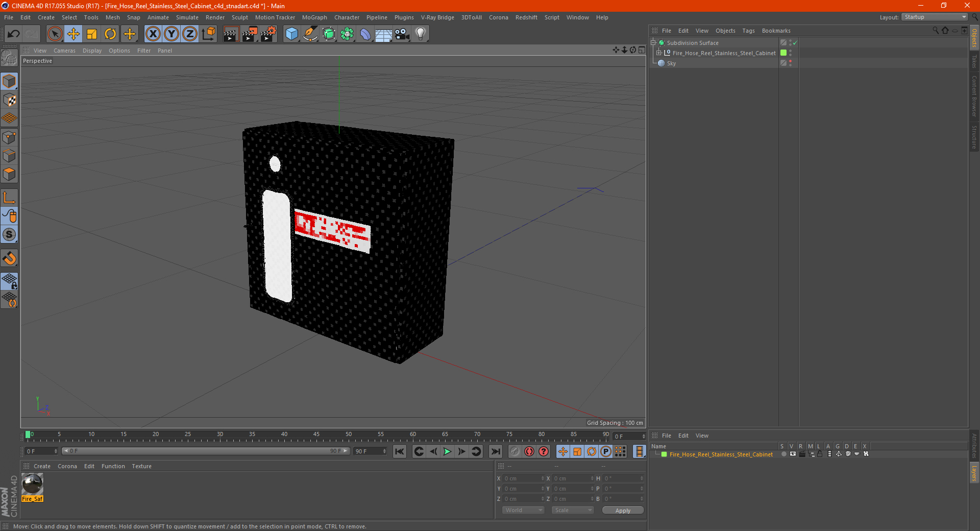Add a Camera object icon

[402, 34]
